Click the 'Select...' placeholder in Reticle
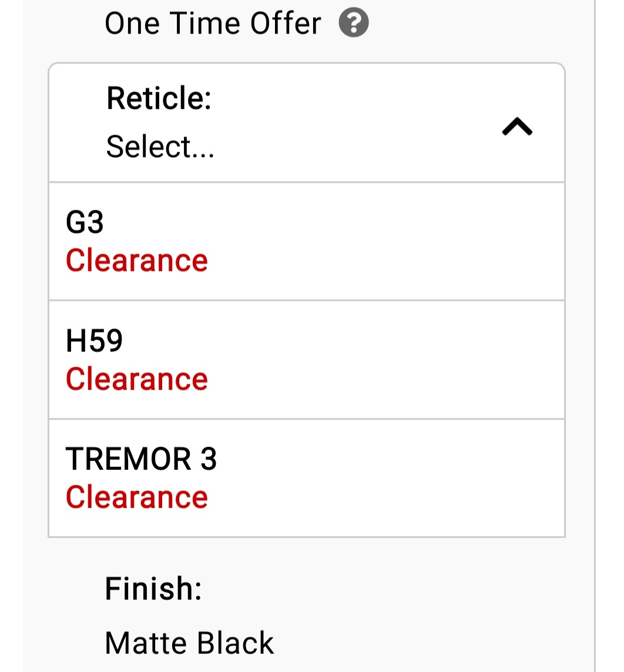 click(160, 146)
